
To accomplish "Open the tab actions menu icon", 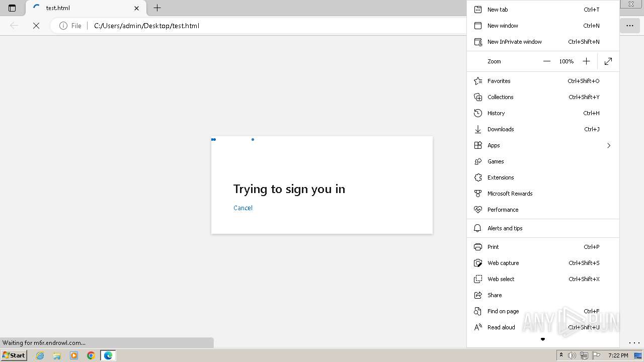I will pyautogui.click(x=12, y=8).
